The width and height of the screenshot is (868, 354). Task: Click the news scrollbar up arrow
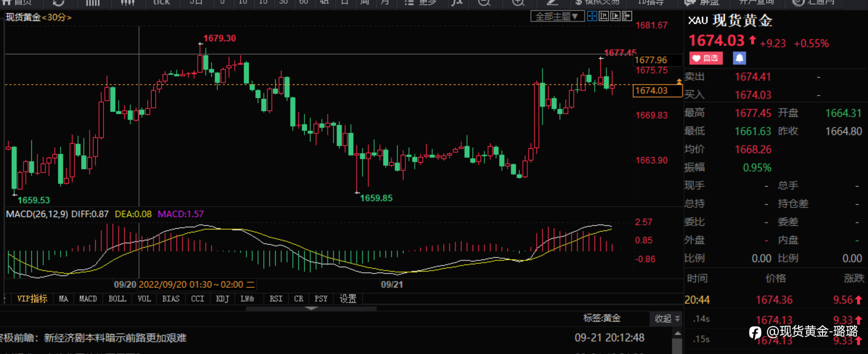(677, 334)
